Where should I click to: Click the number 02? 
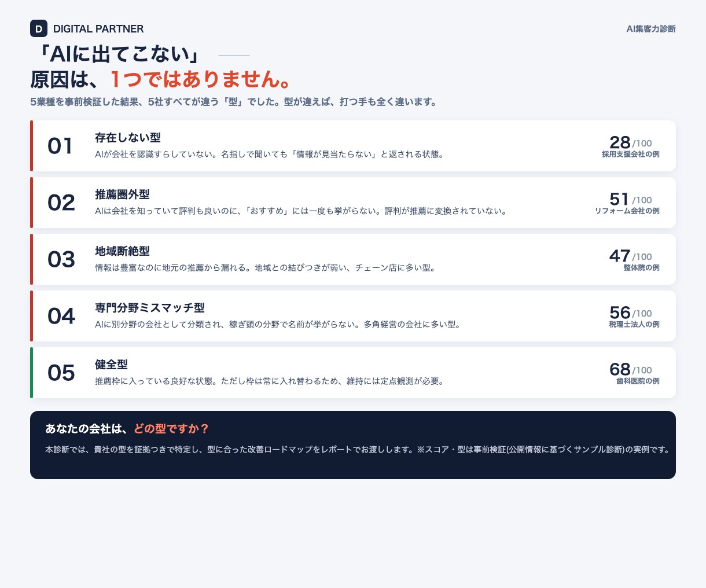pos(61,203)
